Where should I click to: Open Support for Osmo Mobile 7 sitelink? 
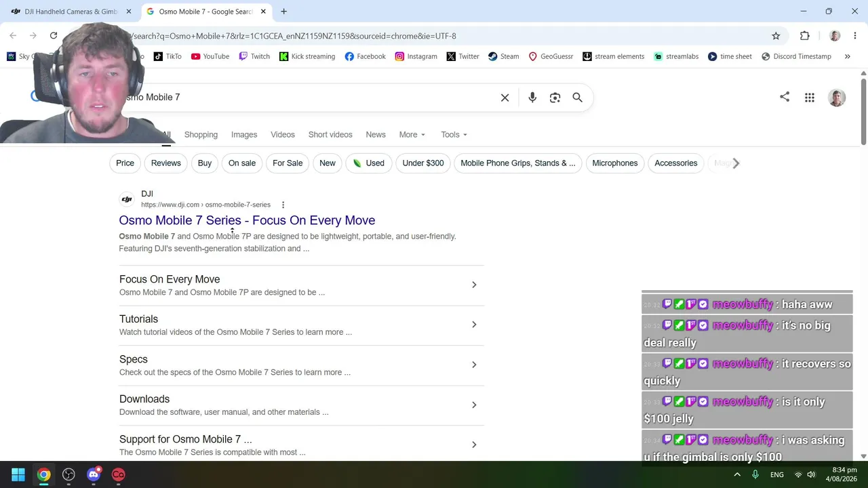pos(302,445)
